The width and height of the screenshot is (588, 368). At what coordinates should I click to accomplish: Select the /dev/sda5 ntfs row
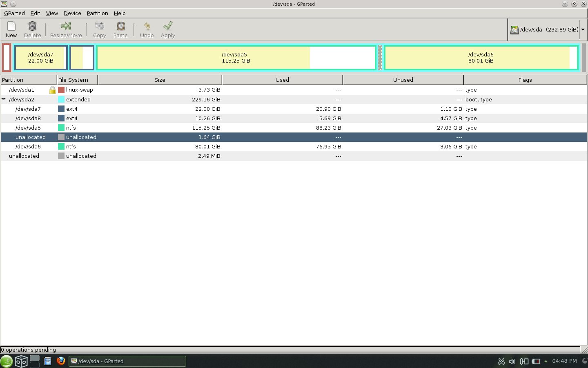[294, 128]
